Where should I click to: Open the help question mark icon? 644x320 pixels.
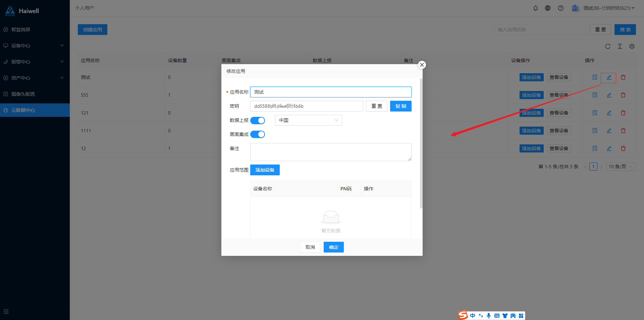(x=561, y=8)
